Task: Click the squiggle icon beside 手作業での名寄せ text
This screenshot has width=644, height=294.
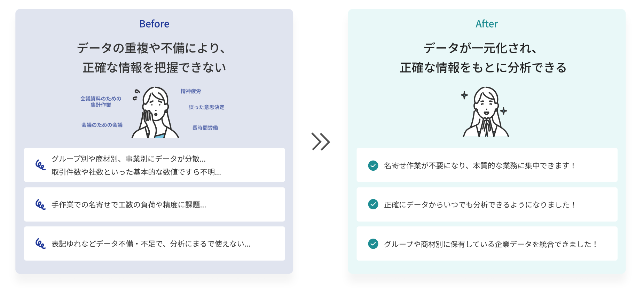Action: pyautogui.click(x=40, y=204)
